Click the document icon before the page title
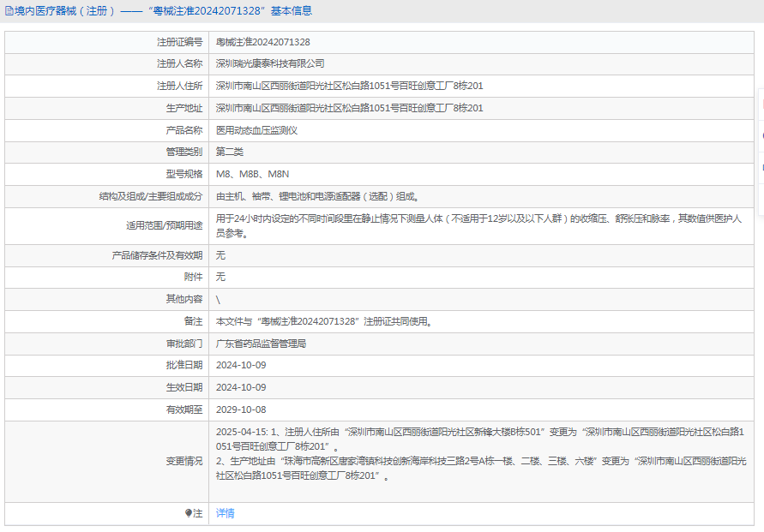Screen dimensions: 764x532 tap(9, 11)
